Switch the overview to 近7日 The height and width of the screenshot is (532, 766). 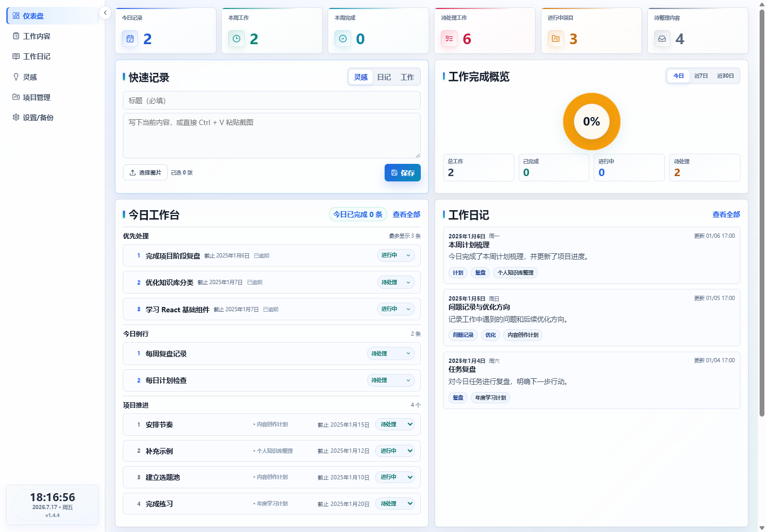701,76
